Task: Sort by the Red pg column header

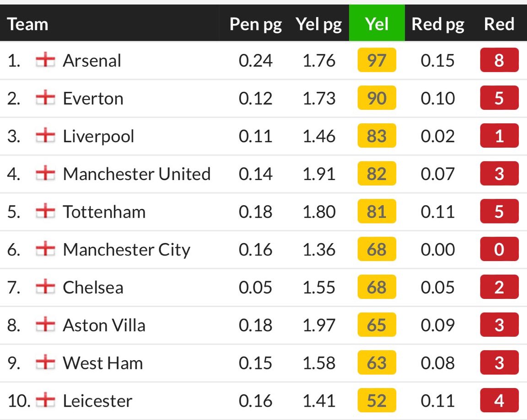Action: tap(438, 24)
